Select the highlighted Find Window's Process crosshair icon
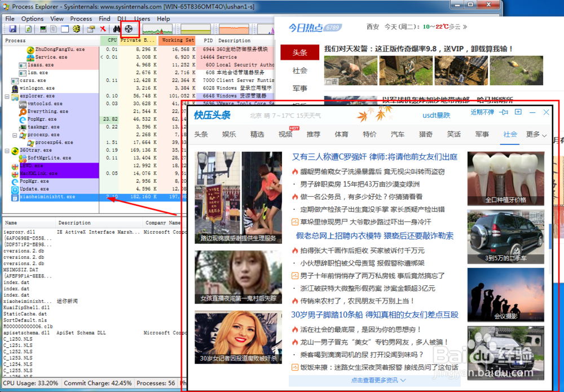This screenshot has width=564, height=392. pos(128,30)
